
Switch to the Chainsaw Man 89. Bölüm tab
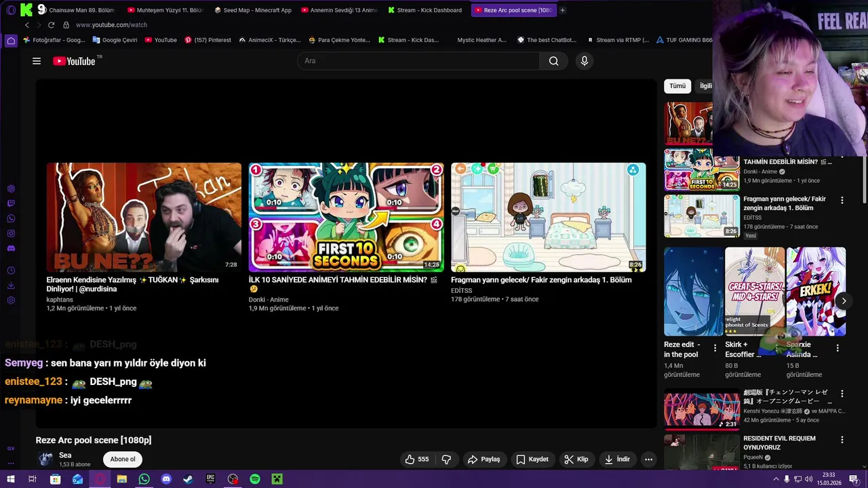83,10
